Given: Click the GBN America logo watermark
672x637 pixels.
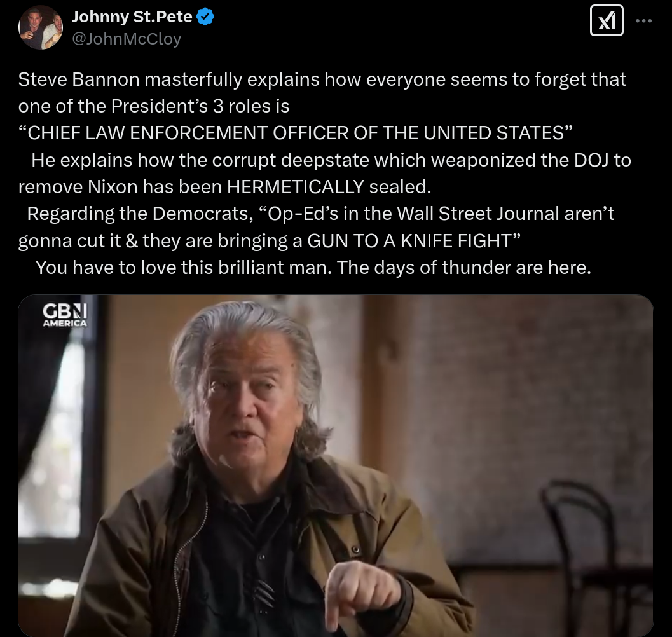Looking at the screenshot, I should click(x=65, y=315).
